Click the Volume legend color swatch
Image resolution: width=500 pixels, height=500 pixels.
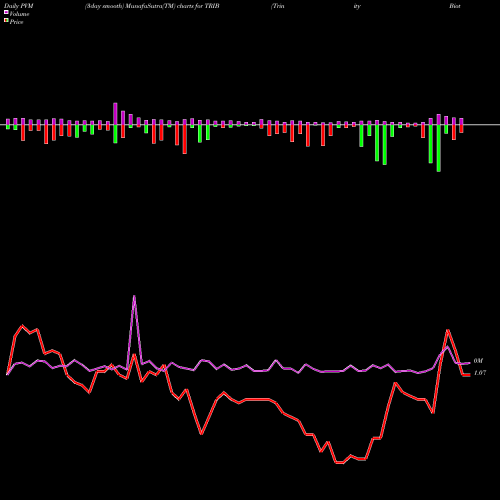tap(6, 13)
